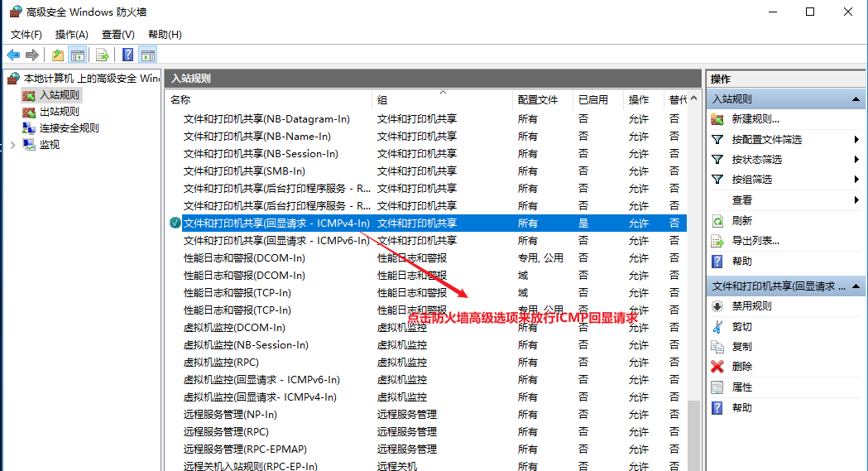The height and width of the screenshot is (471, 868).
Task: Toggle the action pane toolbar icon
Action: (x=148, y=55)
